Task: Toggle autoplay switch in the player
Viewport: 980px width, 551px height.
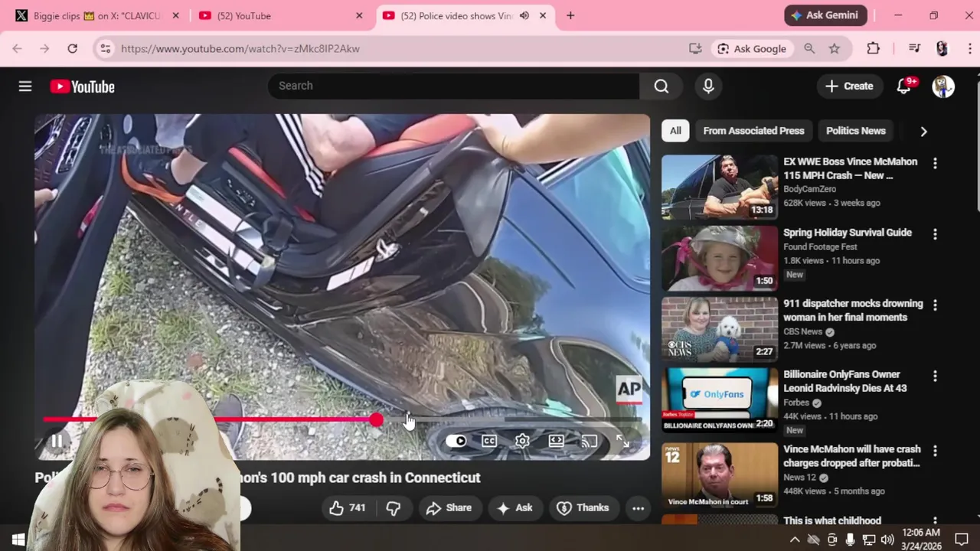Action: click(x=456, y=441)
